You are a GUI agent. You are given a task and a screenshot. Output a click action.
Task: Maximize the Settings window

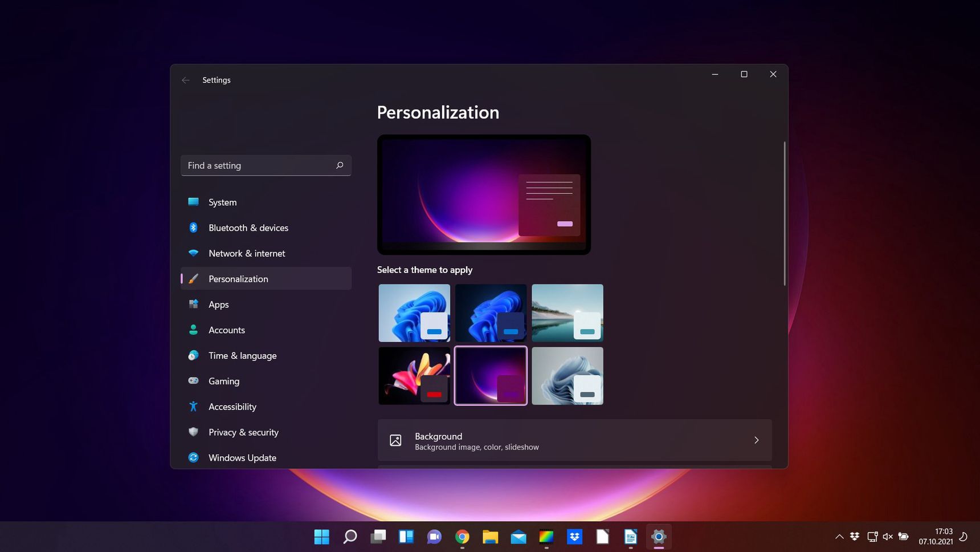pyautogui.click(x=744, y=74)
